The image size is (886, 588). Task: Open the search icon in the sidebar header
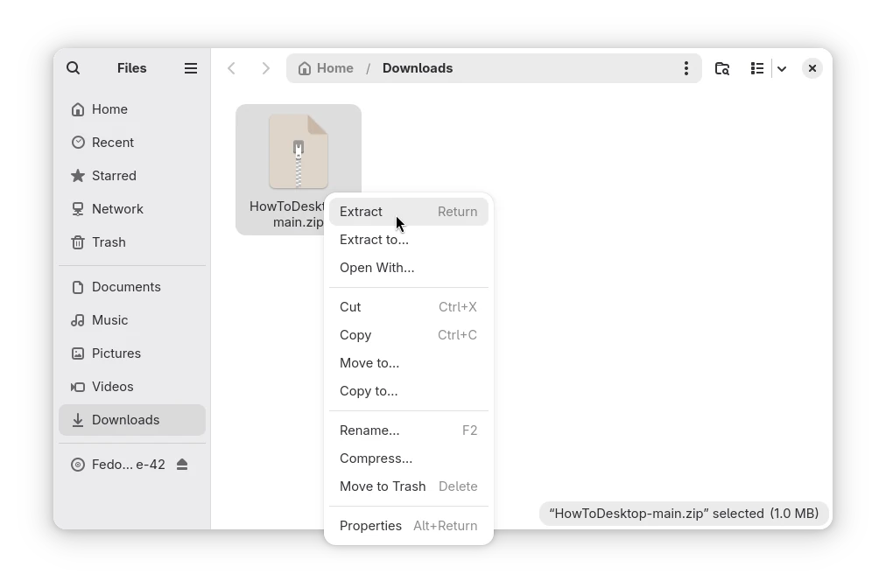click(73, 68)
